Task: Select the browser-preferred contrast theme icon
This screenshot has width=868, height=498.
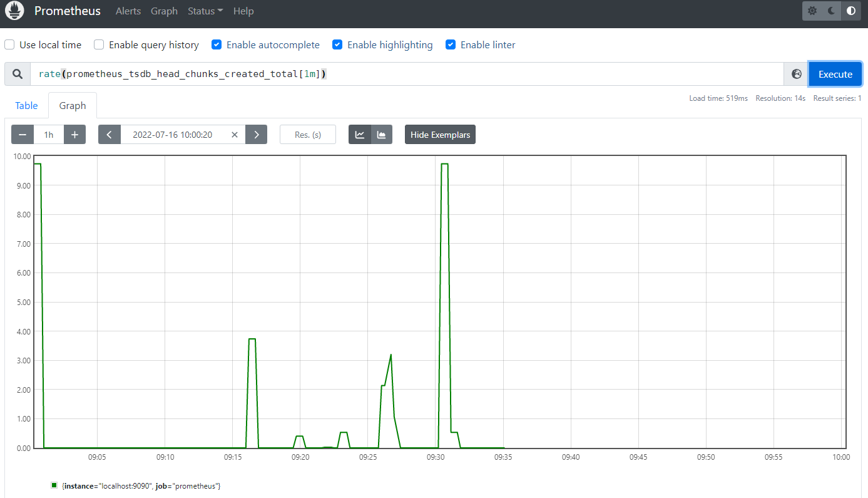Action: point(850,11)
